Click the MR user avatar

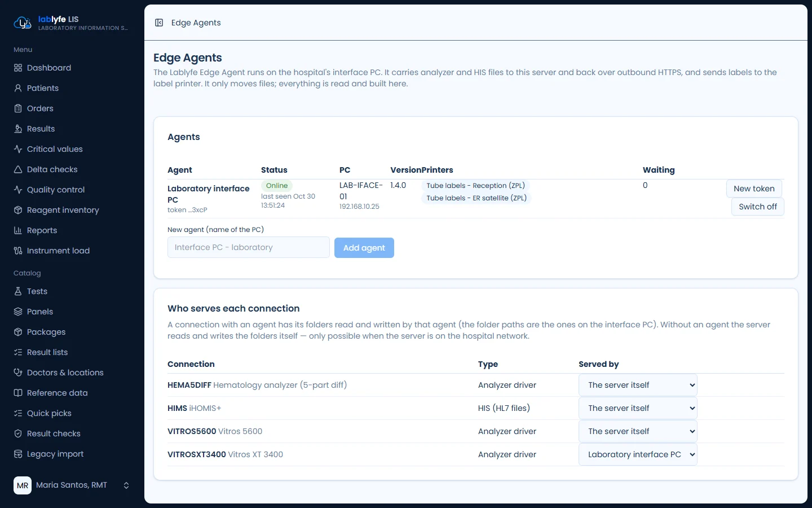pyautogui.click(x=23, y=485)
